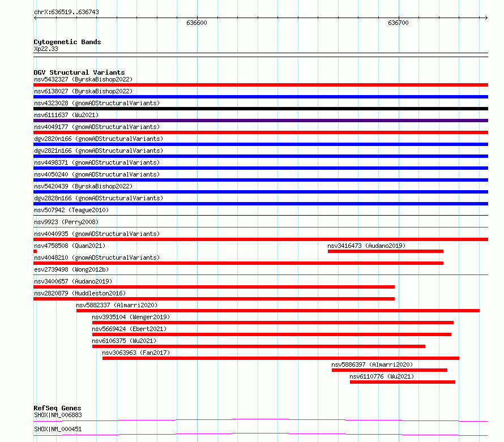504x442 pixels.
Task: Click the magenta SHOX|NM_000451 gene line
Action: 260,434
